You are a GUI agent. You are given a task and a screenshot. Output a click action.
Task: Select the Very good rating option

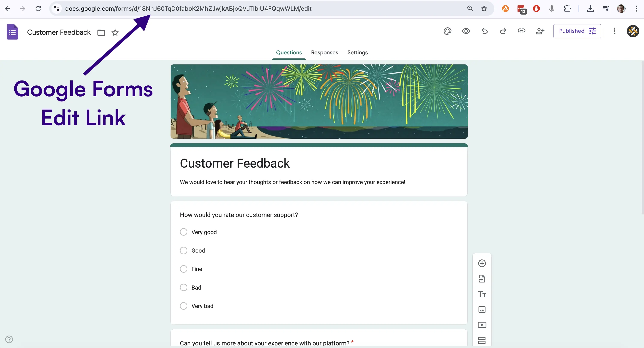[x=183, y=232]
